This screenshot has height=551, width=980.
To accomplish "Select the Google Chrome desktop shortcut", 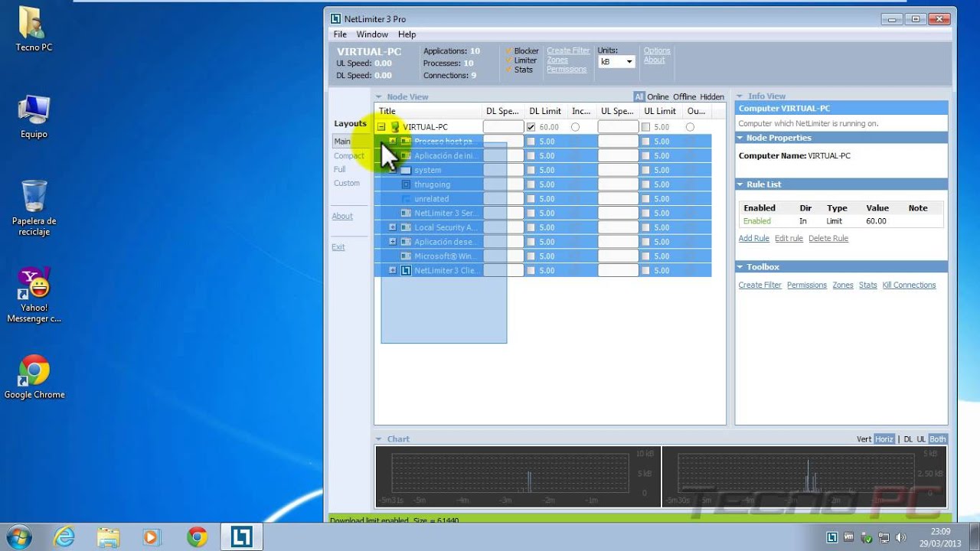I will click(34, 377).
